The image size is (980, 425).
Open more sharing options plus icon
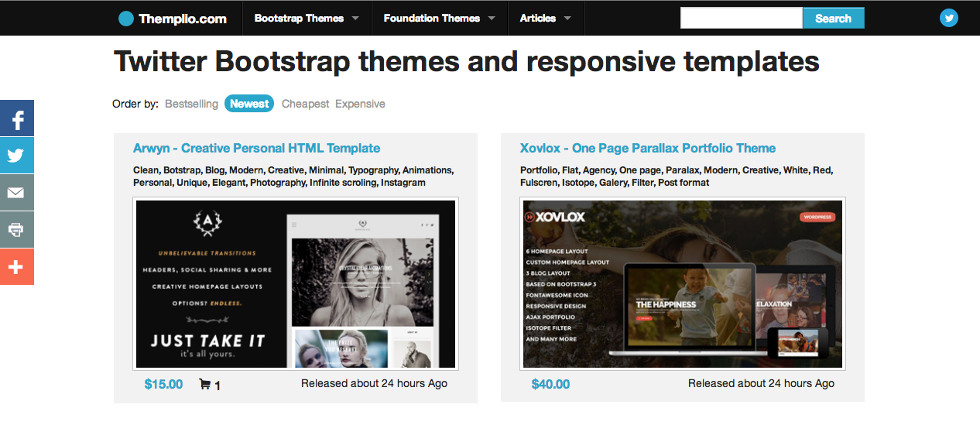16,267
